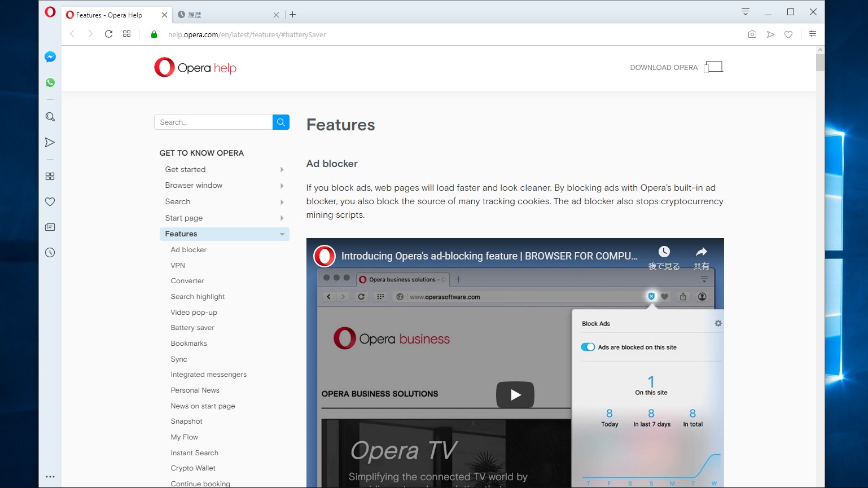Open My Flow from the sidebar
The width and height of the screenshot is (868, 488).
click(x=50, y=142)
